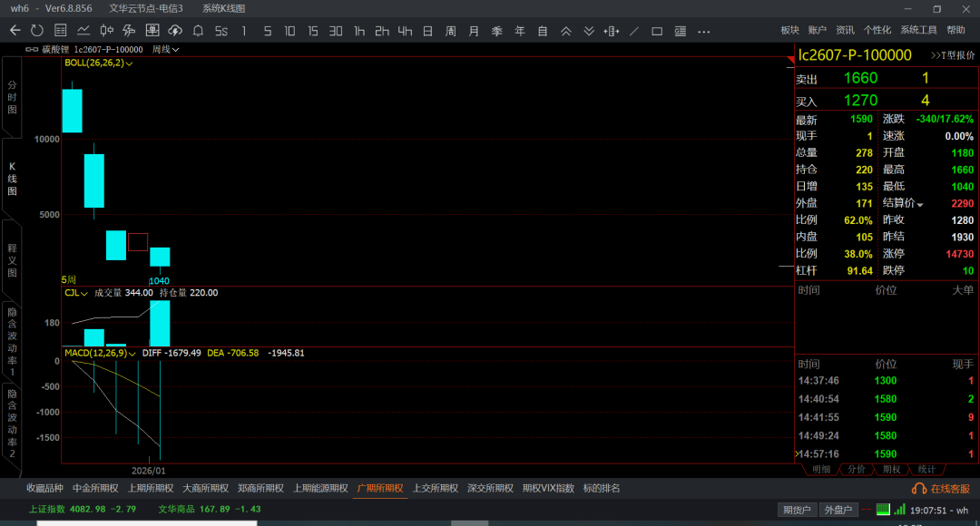Select the 10 minute period
Image resolution: width=980 pixels, height=526 pixels.
[x=289, y=31]
